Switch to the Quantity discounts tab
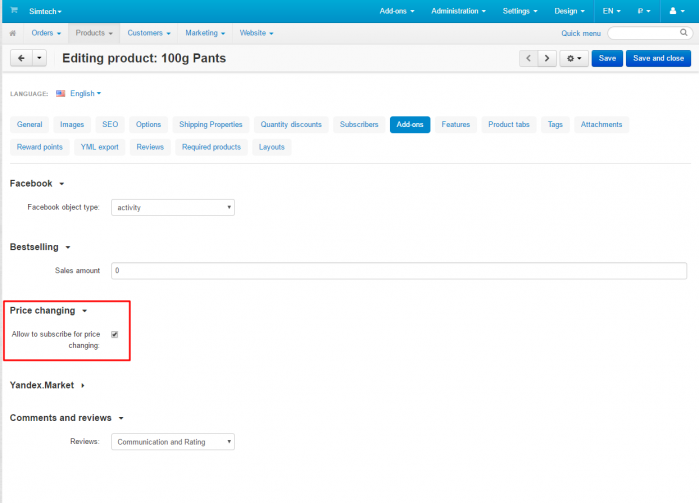This screenshot has height=503, width=700. [x=291, y=125]
